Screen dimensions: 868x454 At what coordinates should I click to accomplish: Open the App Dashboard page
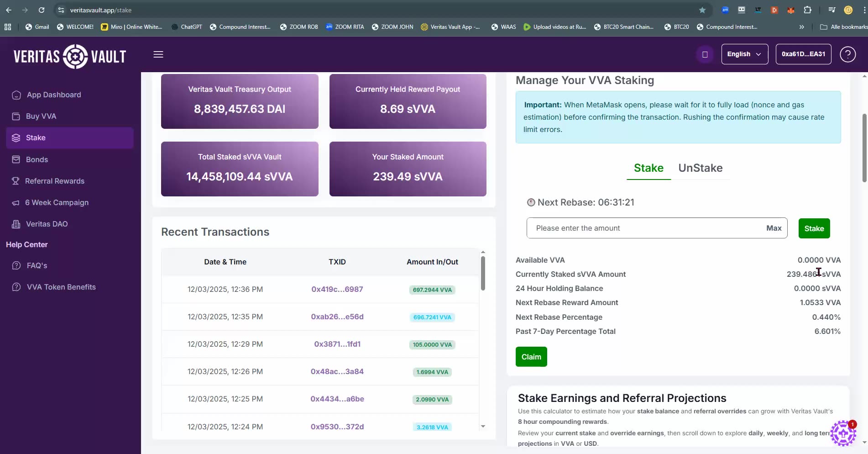[x=54, y=95]
